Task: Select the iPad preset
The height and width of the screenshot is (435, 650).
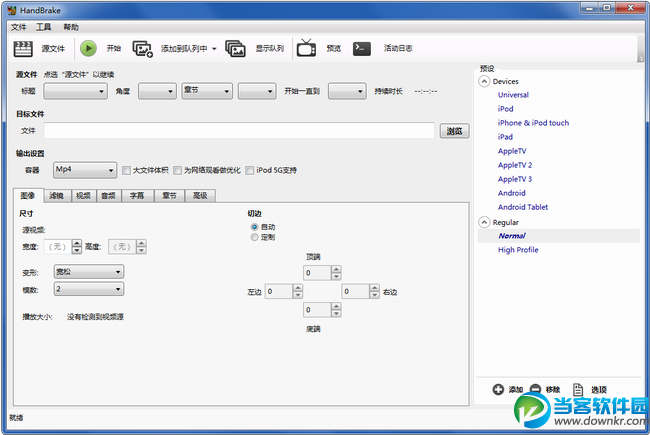Action: (x=505, y=137)
